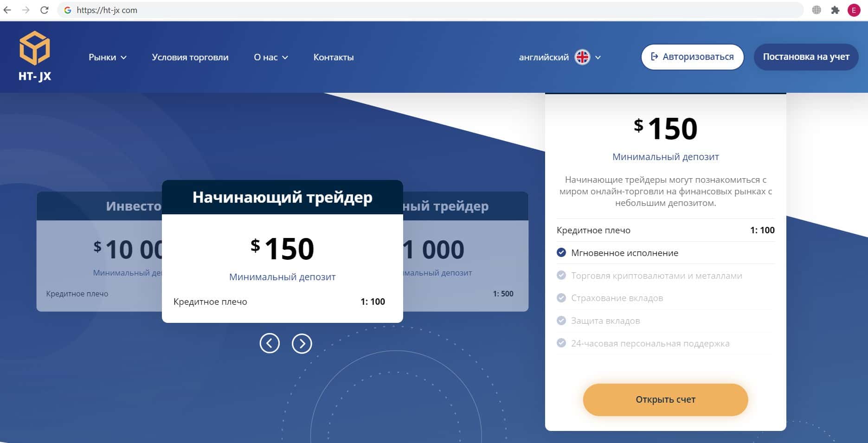
Task: Open the Контакты page
Action: point(334,57)
